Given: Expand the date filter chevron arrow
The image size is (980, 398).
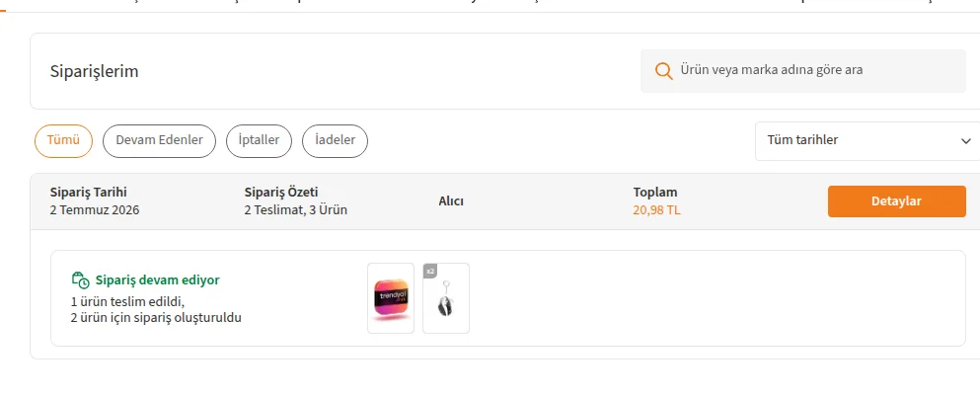Looking at the screenshot, I should [x=965, y=141].
